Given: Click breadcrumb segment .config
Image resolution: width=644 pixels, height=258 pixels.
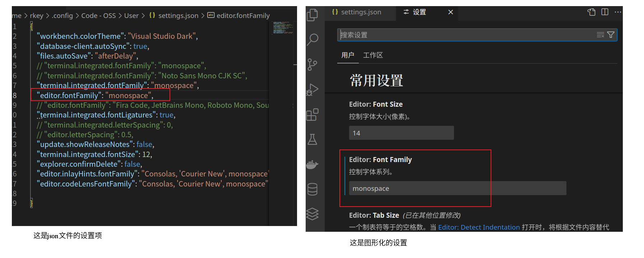Looking at the screenshot, I should pos(62,15).
